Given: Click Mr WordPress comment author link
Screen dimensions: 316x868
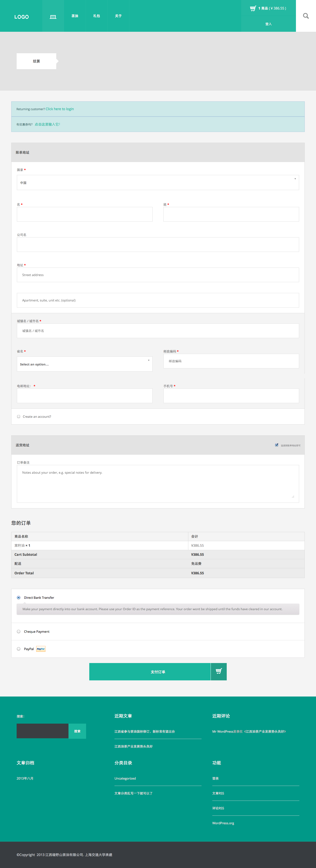Looking at the screenshot, I should (223, 731).
